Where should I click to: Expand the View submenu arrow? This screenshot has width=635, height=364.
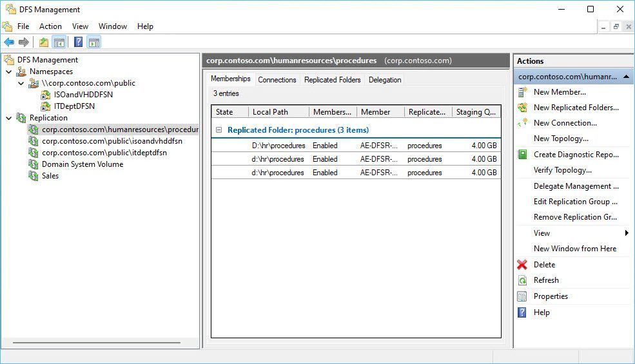coord(627,233)
